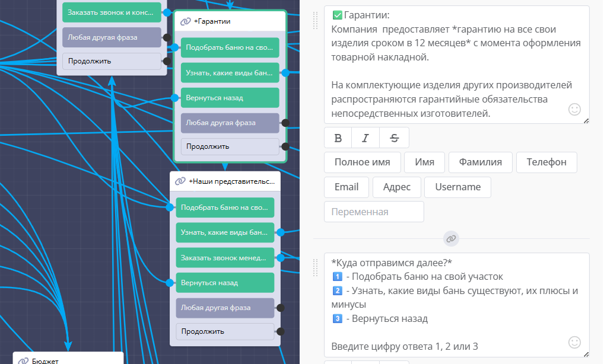604x364 pixels.
Task: Click 'Любая другая фраза' in +Наши представительства node
Action: (225, 308)
